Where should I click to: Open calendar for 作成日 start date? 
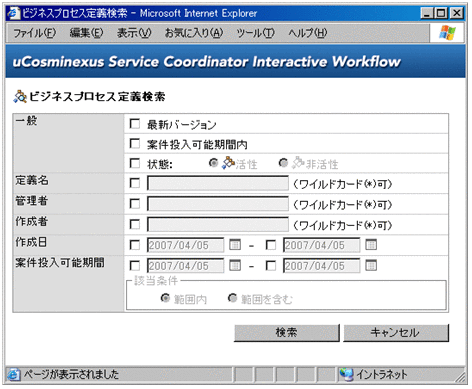click(235, 245)
